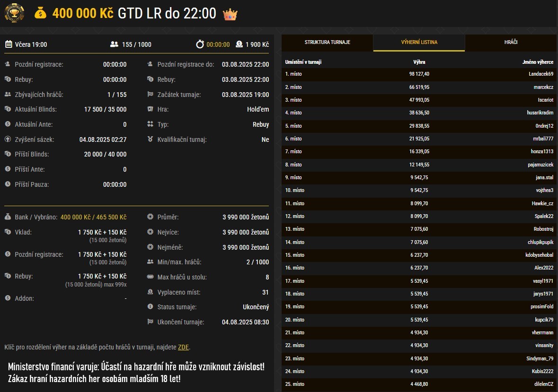Switch to the Výherní listina tab
This screenshot has height=392, width=558.
coord(419,43)
